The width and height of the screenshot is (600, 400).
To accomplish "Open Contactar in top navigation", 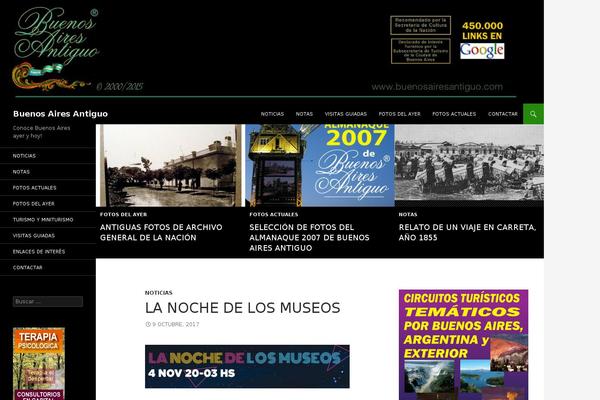I will click(x=502, y=114).
